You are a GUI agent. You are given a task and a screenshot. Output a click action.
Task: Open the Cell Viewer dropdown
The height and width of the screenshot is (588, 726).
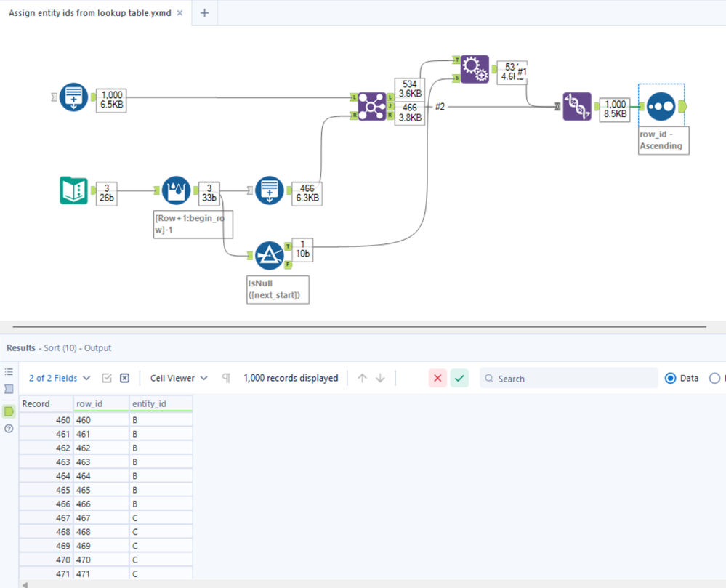[179, 378]
